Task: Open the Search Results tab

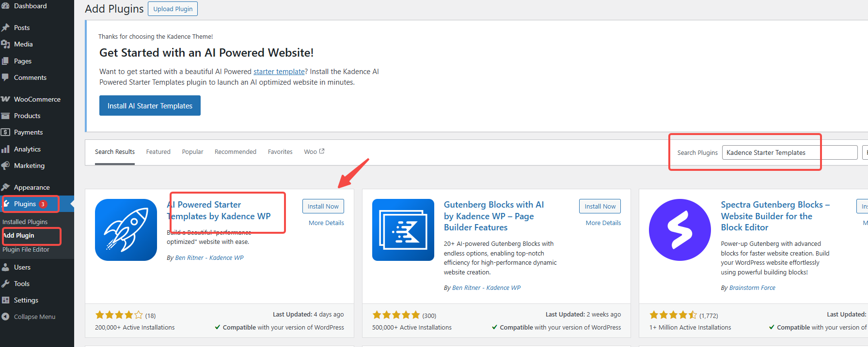Action: point(115,152)
